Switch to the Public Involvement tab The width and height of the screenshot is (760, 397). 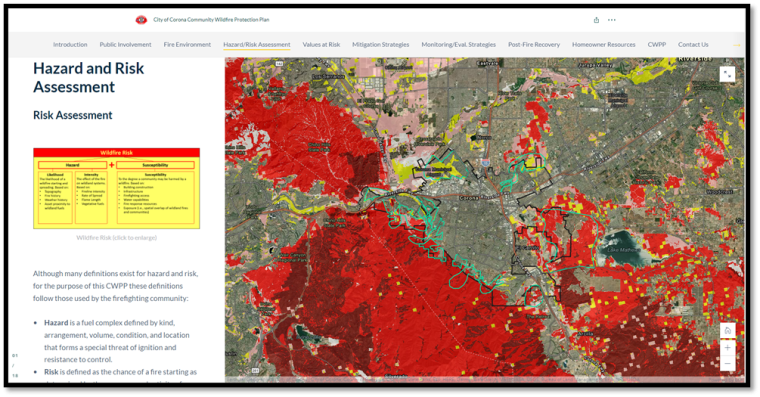point(126,45)
